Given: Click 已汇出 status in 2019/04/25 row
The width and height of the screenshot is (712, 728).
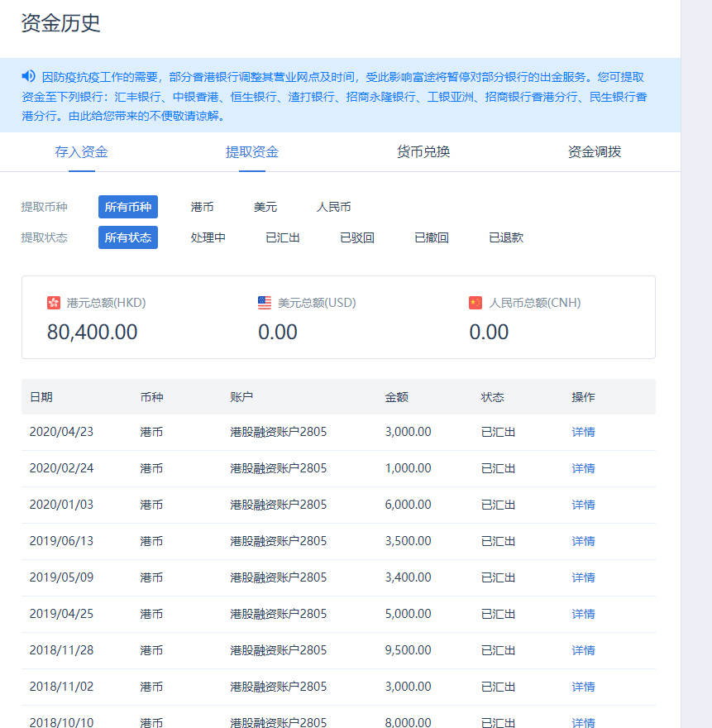Looking at the screenshot, I should pos(499,613).
